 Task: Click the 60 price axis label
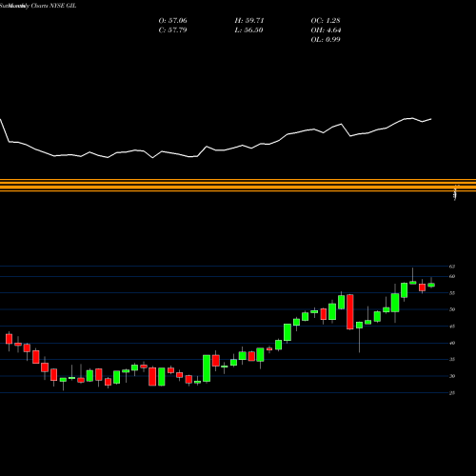(x=452, y=276)
